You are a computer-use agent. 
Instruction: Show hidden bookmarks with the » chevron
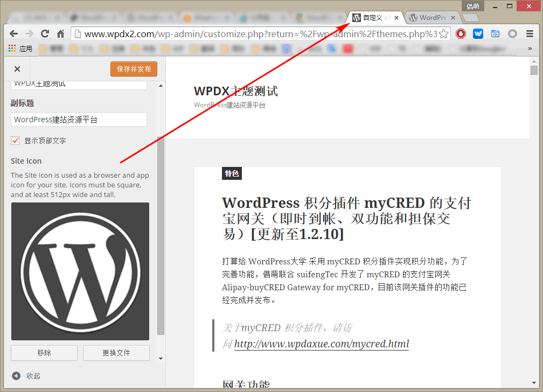[x=530, y=48]
